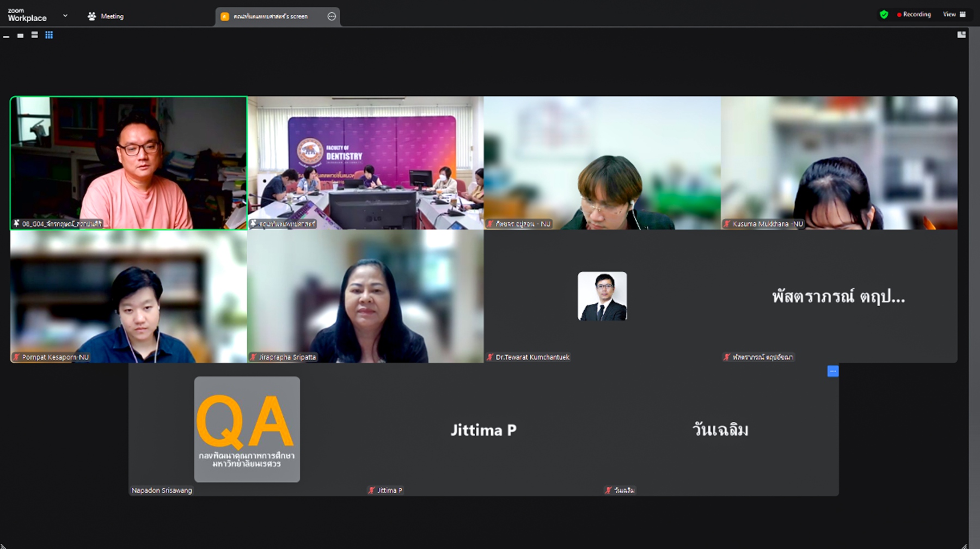Select the Faculty of Dentistry meeting room video
This screenshot has height=549, width=980.
click(x=365, y=163)
